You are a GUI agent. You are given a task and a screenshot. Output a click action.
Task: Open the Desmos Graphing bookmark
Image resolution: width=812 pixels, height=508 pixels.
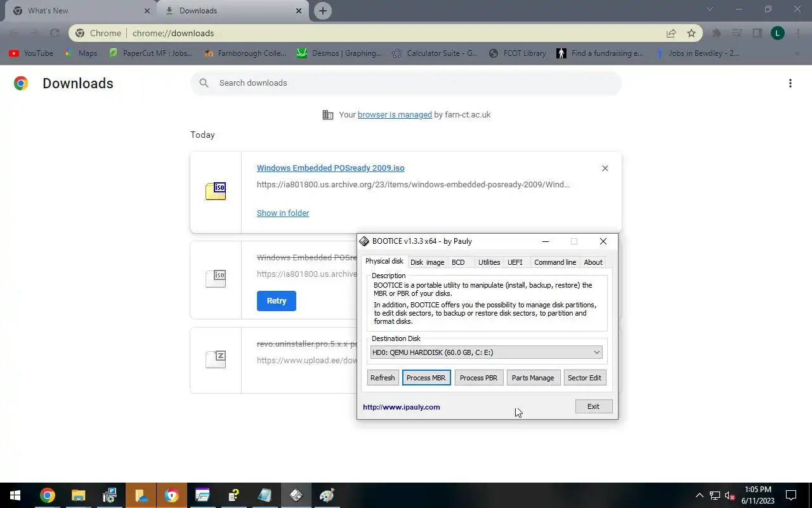click(340, 53)
